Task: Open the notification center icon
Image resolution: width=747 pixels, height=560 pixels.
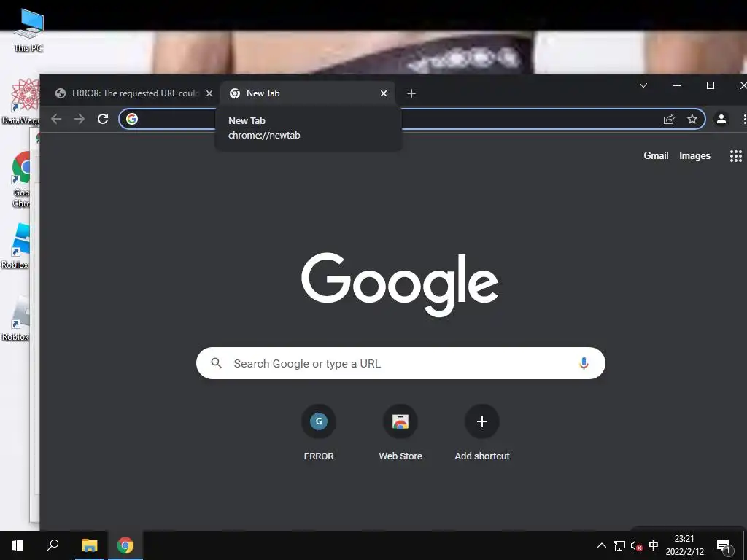Action: 724,545
